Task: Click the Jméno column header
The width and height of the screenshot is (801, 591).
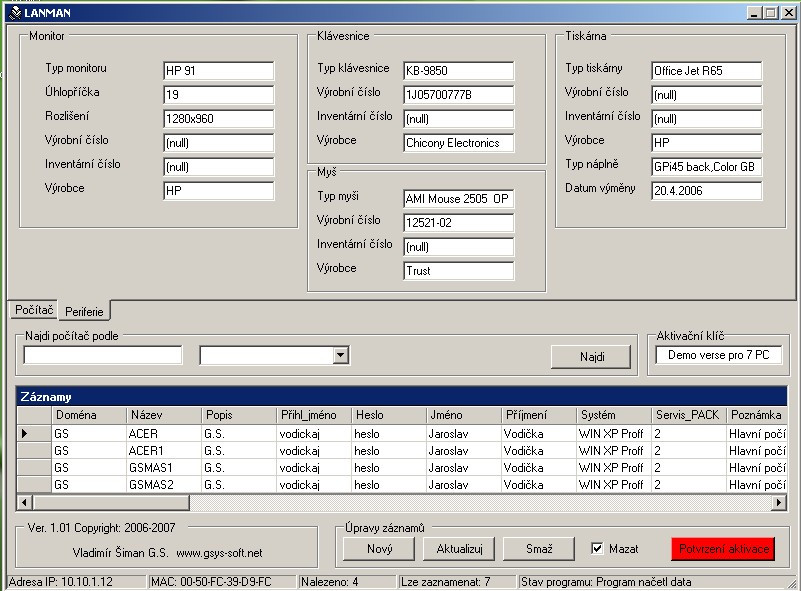Action: click(464, 415)
